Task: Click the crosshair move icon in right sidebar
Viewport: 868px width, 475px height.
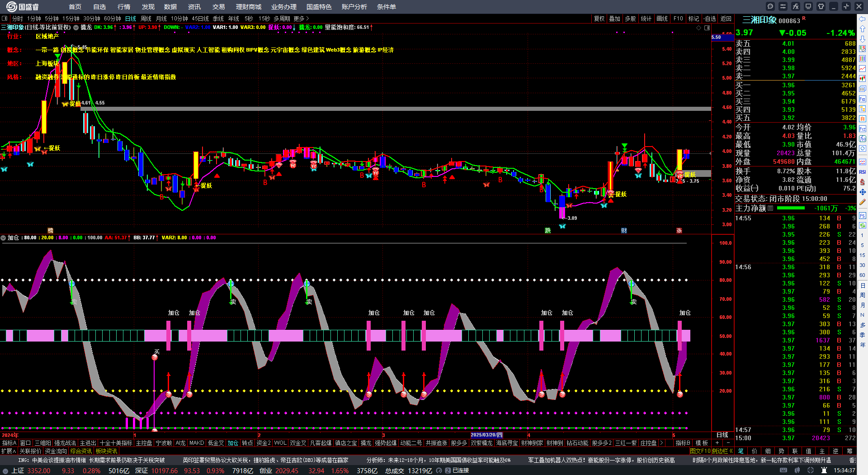Action: coord(863,192)
